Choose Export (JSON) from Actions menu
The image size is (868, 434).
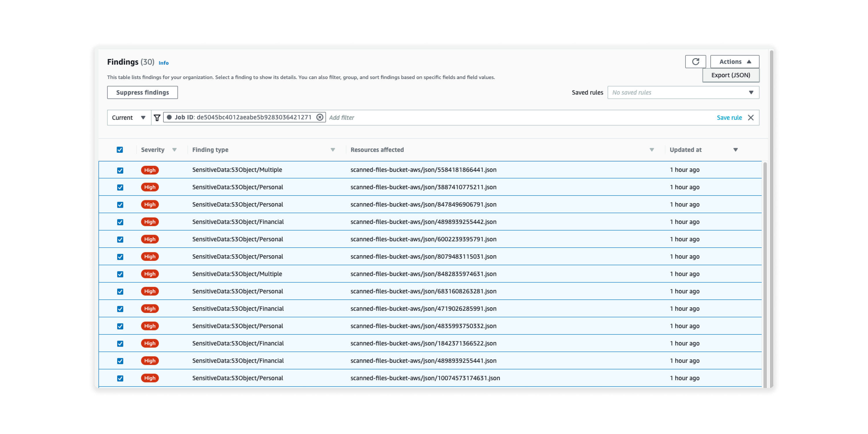[731, 75]
